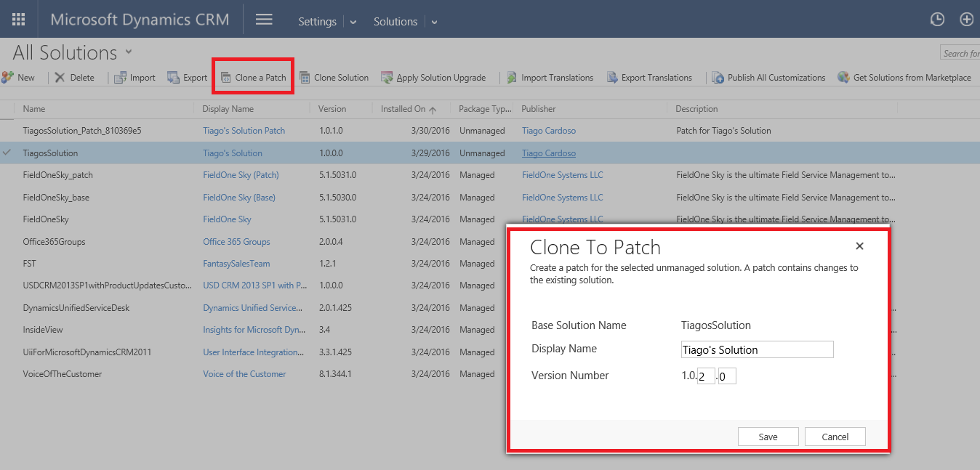
Task: Open the Tiago's Solution Patch link
Action: point(244,131)
